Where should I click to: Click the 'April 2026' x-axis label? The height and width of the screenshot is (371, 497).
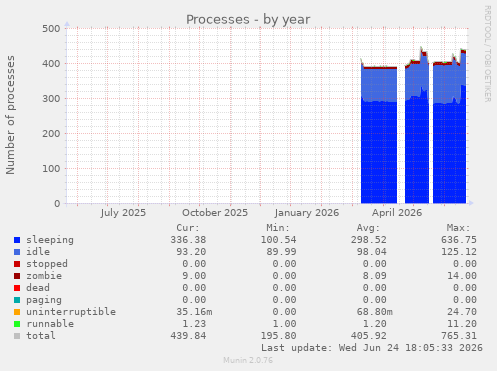point(397,213)
